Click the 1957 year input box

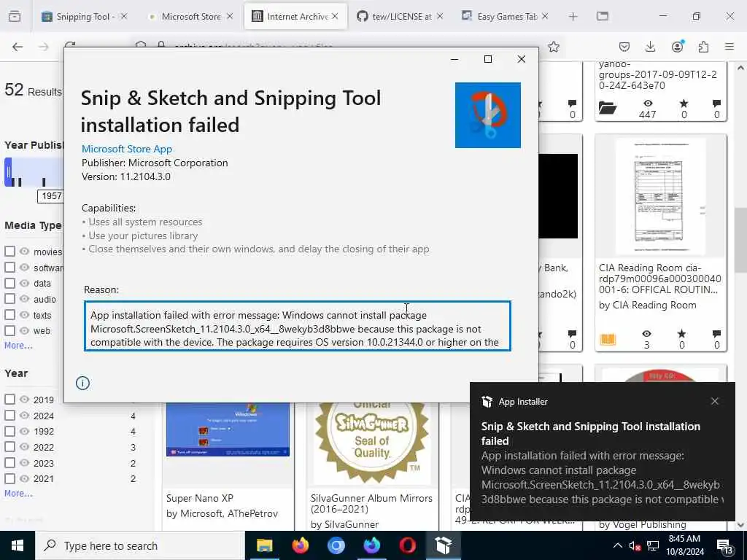(50, 195)
